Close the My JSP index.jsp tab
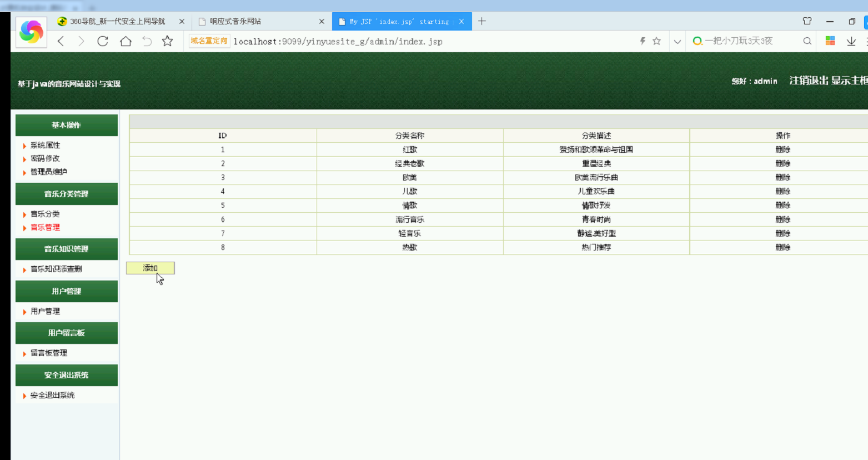The height and width of the screenshot is (460, 868). 461,22
